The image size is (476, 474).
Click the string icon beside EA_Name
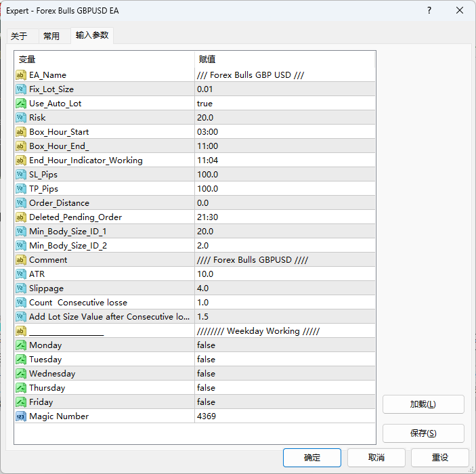(21, 75)
